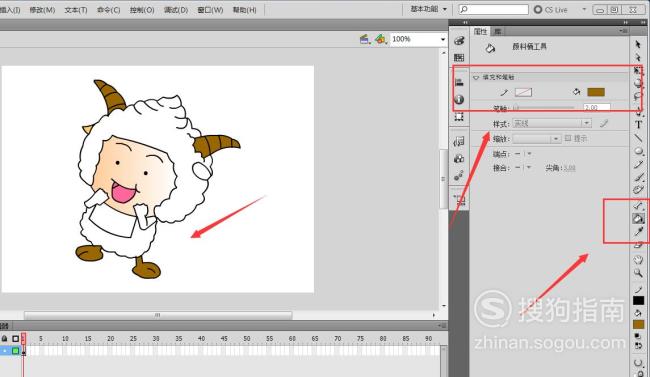This screenshot has height=377, width=650.
Task: Click the stage horizontal scrollbar
Action: pyautogui.click(x=158, y=315)
